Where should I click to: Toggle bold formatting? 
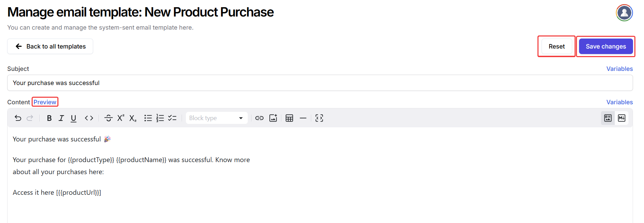49,118
